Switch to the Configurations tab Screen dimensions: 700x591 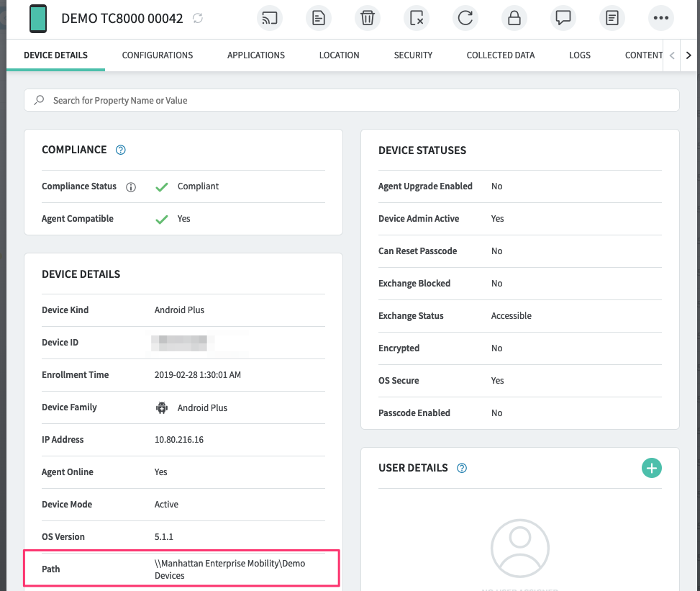pos(158,55)
